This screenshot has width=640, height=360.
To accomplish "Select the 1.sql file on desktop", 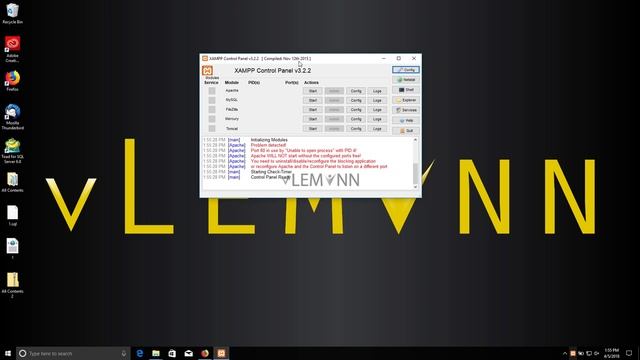I will point(12,216).
